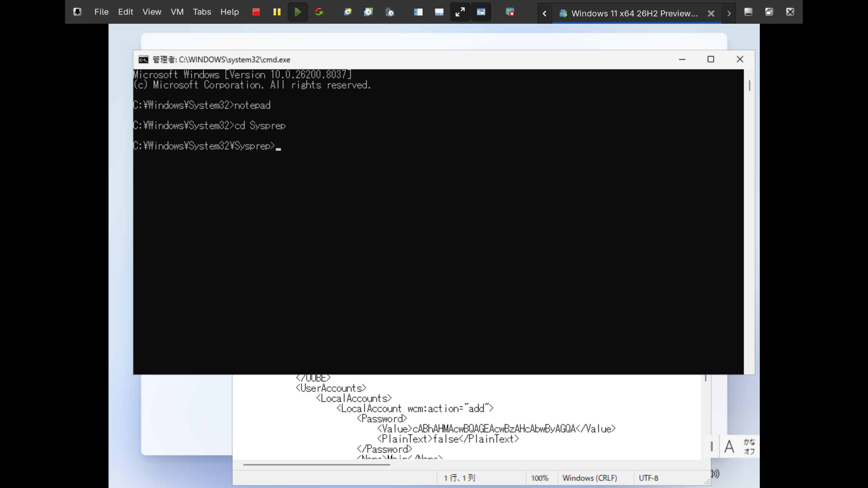Minimize the cmd.exe window

[x=682, y=59]
